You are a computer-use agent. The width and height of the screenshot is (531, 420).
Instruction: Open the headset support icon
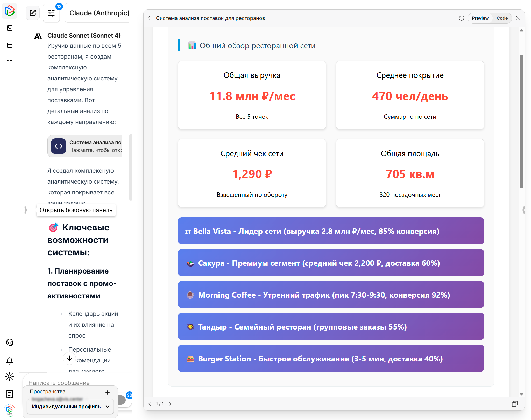(10, 342)
